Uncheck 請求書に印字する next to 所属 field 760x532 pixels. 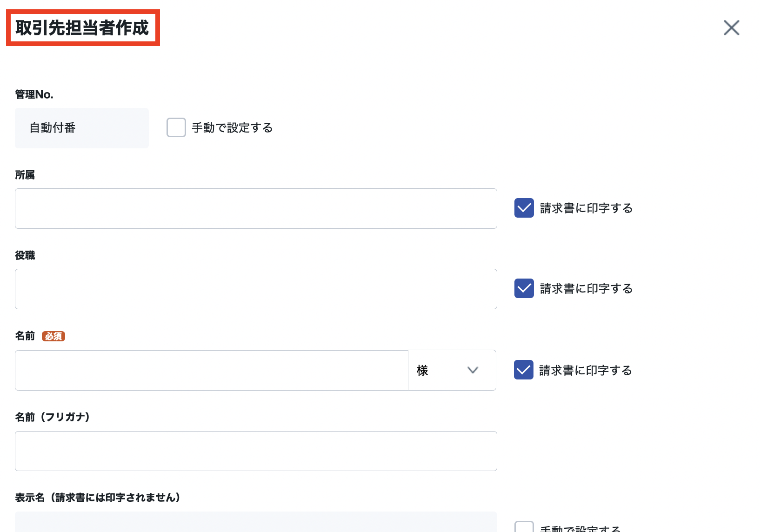(524, 208)
